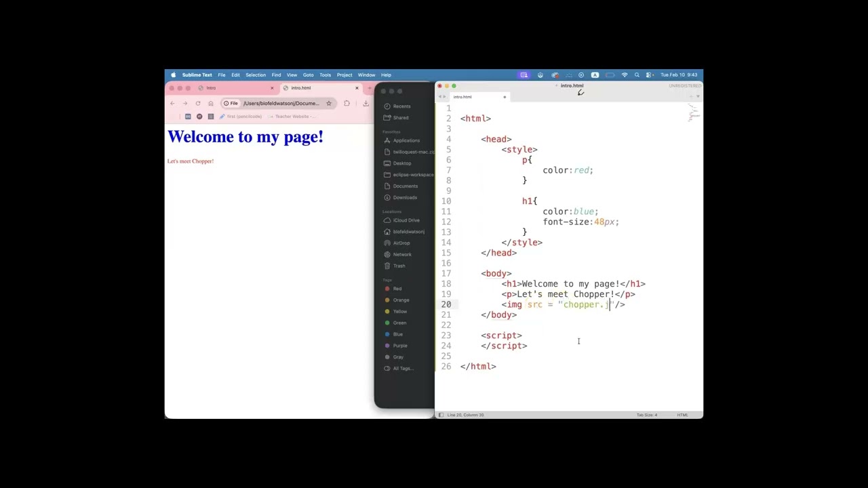The height and width of the screenshot is (488, 868).
Task: Open Trash in the Finder sidebar
Action: pos(395,266)
